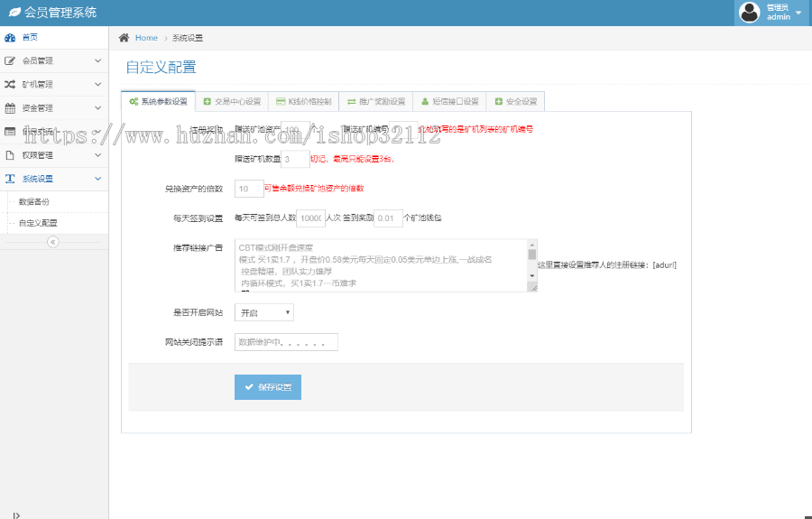812x519 pixels.
Task: Click the admin username in header
Action: [779, 16]
